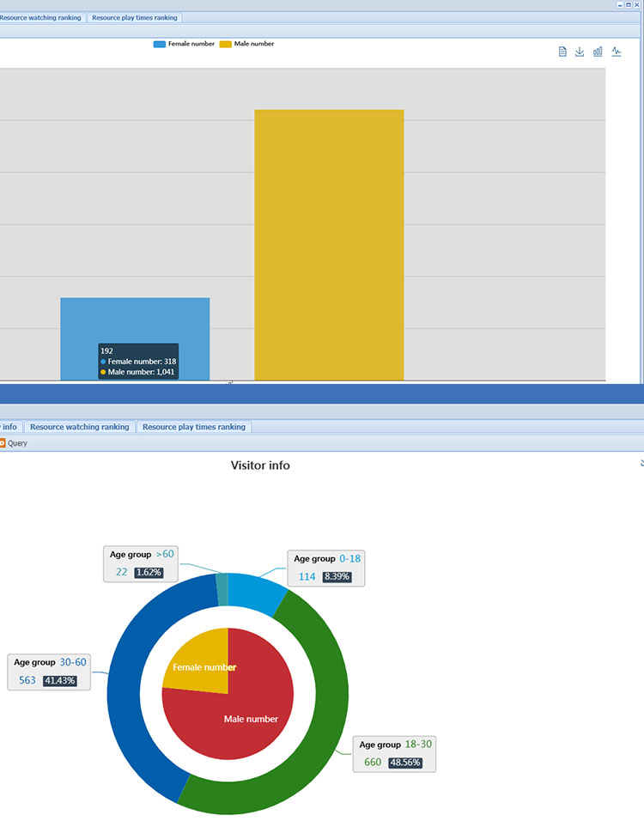Viewport: 644px width, 821px height.
Task: Maximize the top chart window
Action: pyautogui.click(x=629, y=4)
